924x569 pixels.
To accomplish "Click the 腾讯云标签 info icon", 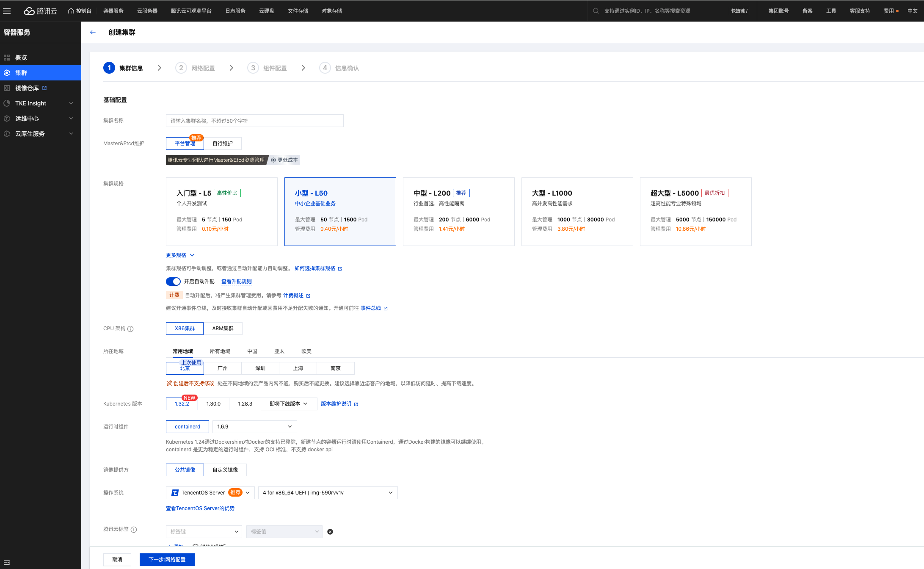I will coord(134,530).
